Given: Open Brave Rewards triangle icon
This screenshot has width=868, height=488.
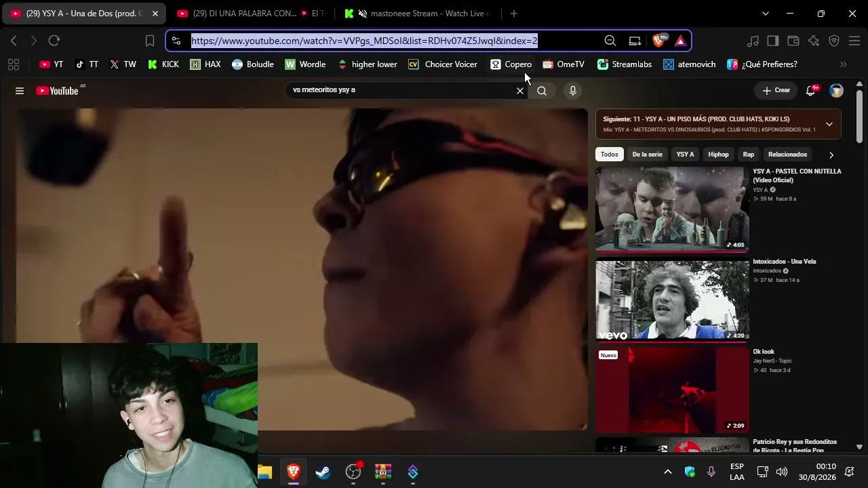Looking at the screenshot, I should tap(680, 41).
